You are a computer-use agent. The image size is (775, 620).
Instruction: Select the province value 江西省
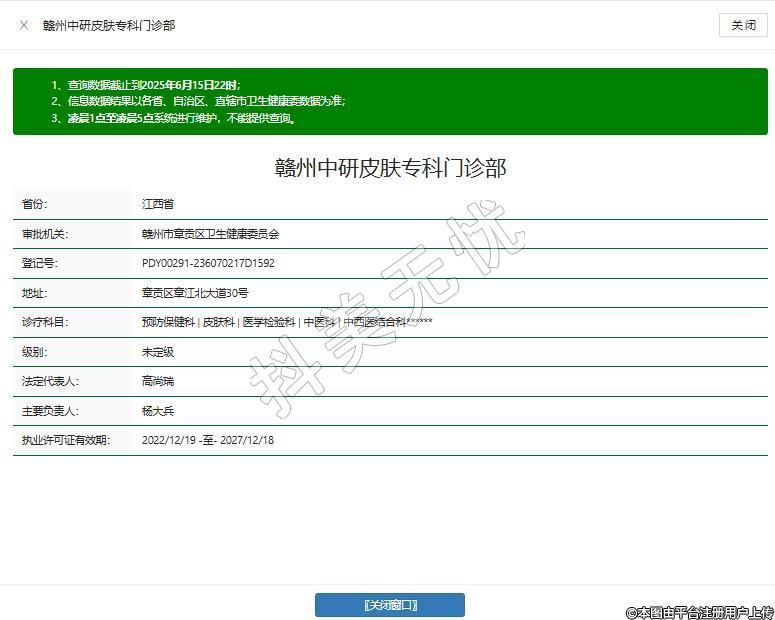pyautogui.click(x=158, y=204)
